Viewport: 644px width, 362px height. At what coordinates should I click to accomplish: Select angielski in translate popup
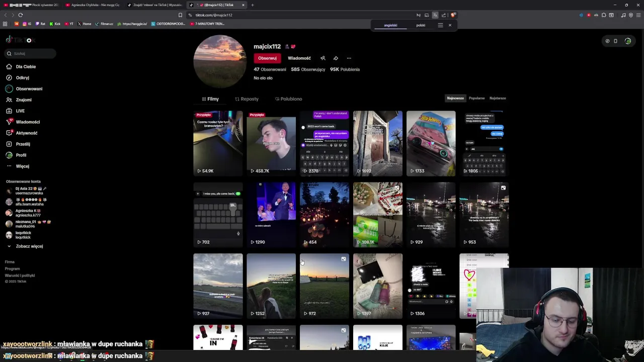[390, 25]
